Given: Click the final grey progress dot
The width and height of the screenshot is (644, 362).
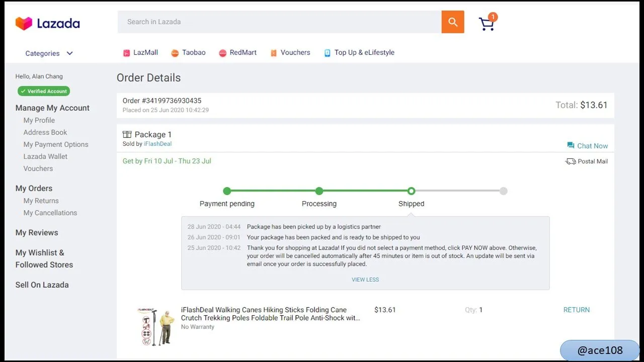Looking at the screenshot, I should point(504,191).
